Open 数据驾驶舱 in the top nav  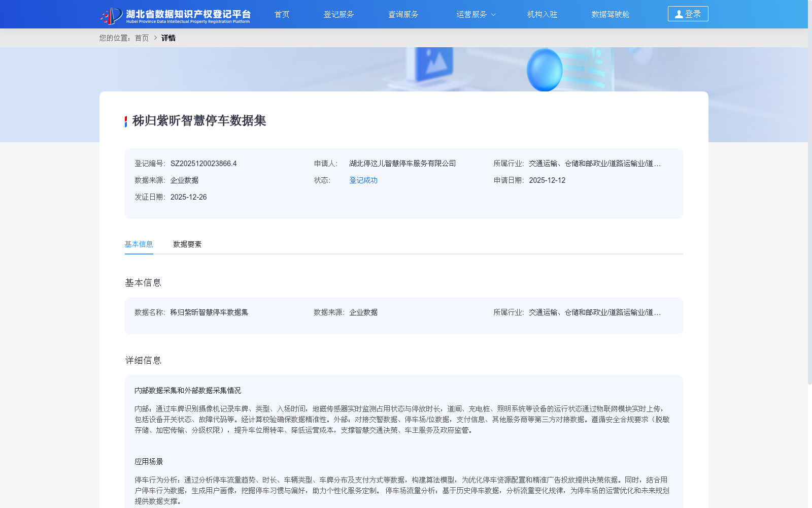point(610,14)
